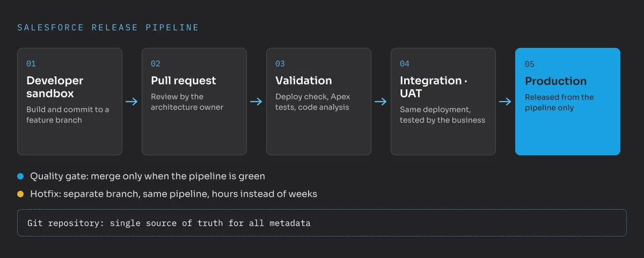Screen dimensions: 644x258
Task: Select the step number "03"
Action: (280, 64)
